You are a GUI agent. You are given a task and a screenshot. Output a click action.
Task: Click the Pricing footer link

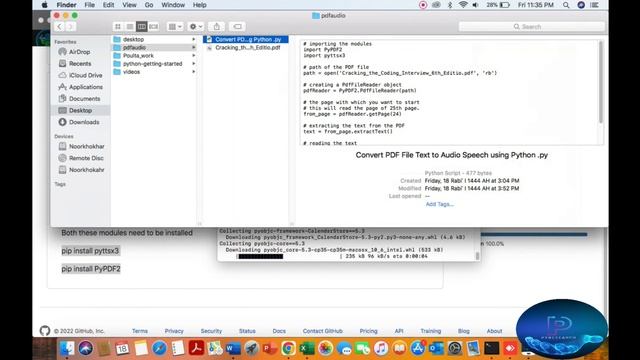click(x=369, y=331)
